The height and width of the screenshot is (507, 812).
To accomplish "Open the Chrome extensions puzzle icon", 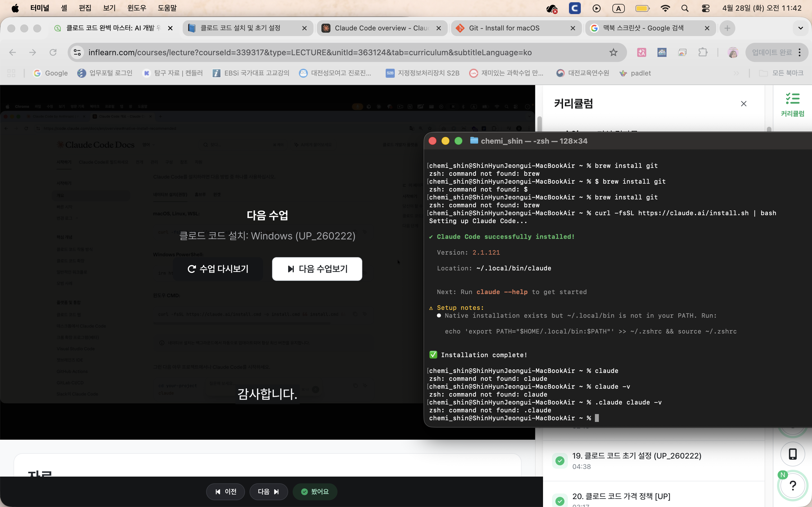I will [702, 52].
